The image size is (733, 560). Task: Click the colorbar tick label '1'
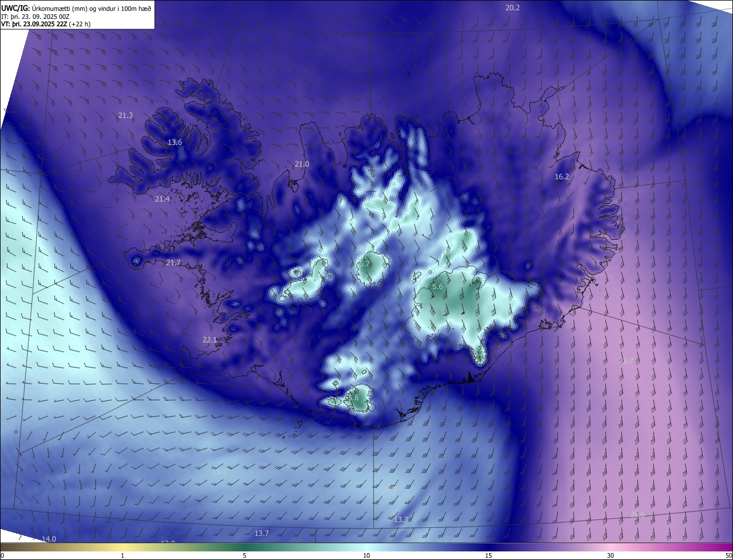tap(123, 556)
